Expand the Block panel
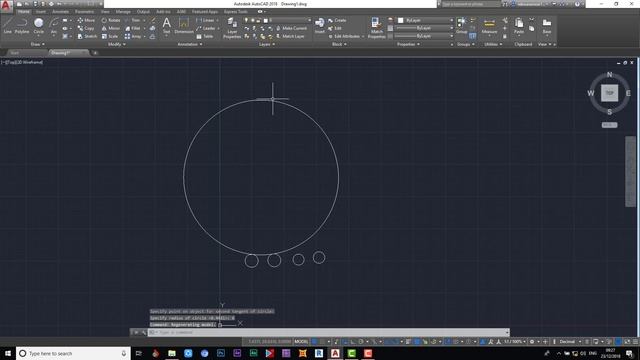 [339, 44]
